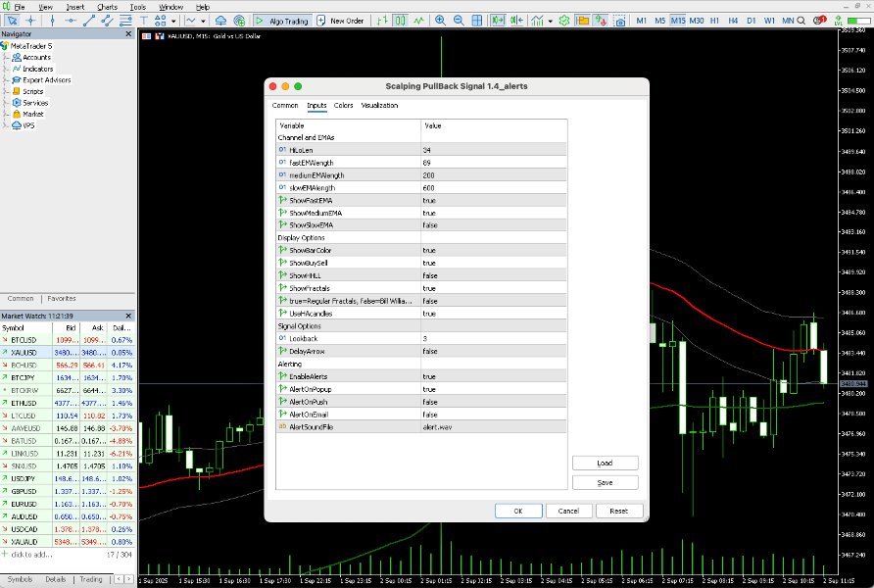The height and width of the screenshot is (588, 874).
Task: Toggle chart auto scroll
Action: coord(498,21)
